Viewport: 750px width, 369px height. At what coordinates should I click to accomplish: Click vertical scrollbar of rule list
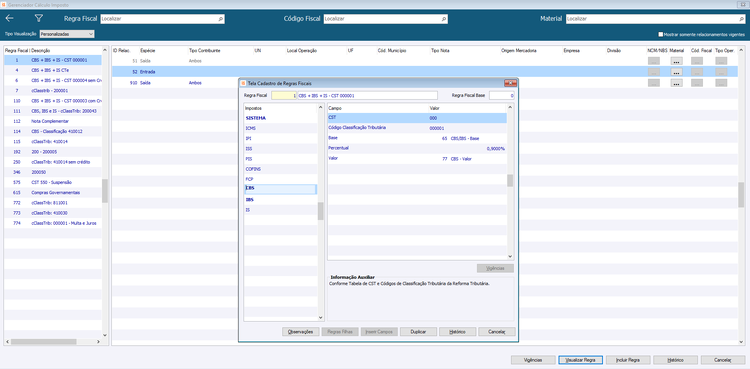[105, 191]
